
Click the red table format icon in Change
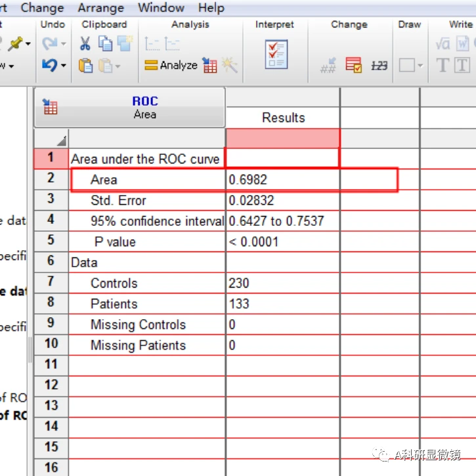[x=353, y=65]
